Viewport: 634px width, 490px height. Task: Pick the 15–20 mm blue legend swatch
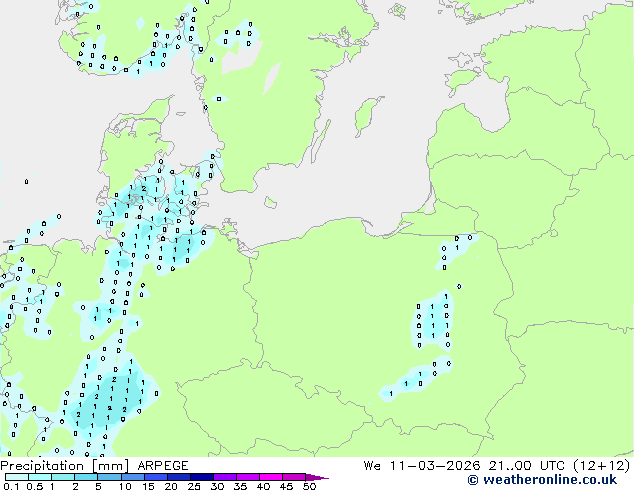[x=155, y=477]
